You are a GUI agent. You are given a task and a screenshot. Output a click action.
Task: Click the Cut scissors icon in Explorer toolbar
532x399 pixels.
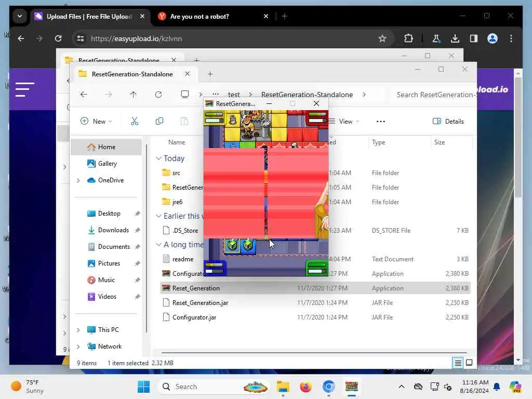135,121
